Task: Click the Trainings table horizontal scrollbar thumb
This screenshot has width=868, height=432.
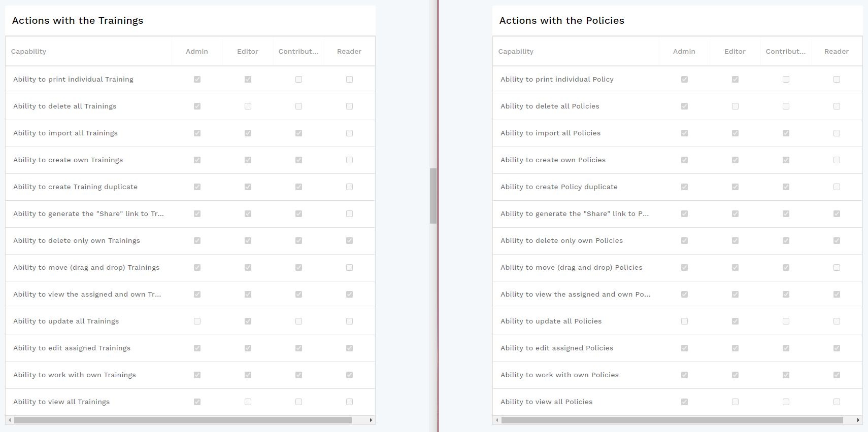Action: point(183,420)
